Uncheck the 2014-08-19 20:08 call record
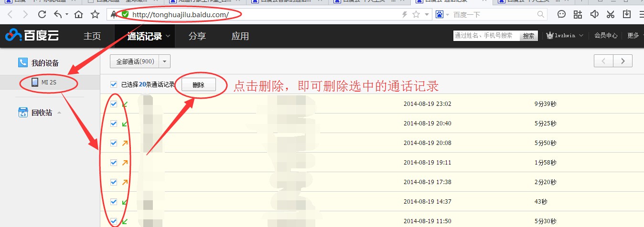The width and height of the screenshot is (644, 227). [x=114, y=143]
